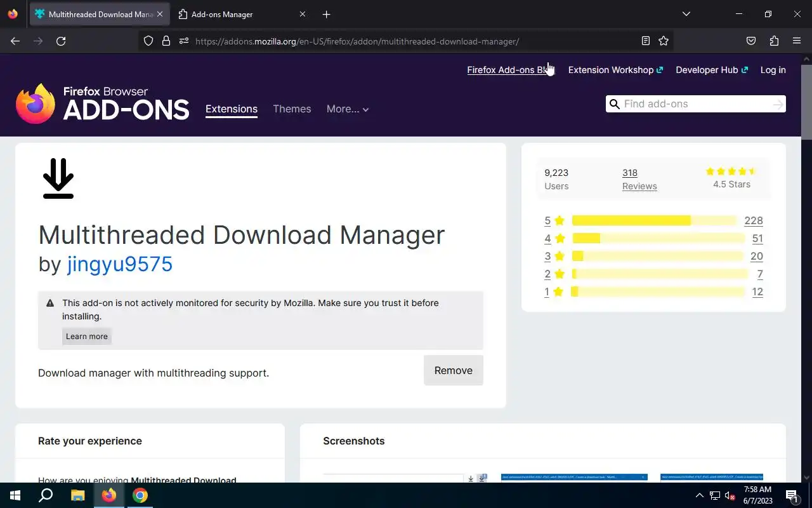The width and height of the screenshot is (812, 508).
Task: Open author jingyu9575's profile
Action: pyautogui.click(x=120, y=264)
